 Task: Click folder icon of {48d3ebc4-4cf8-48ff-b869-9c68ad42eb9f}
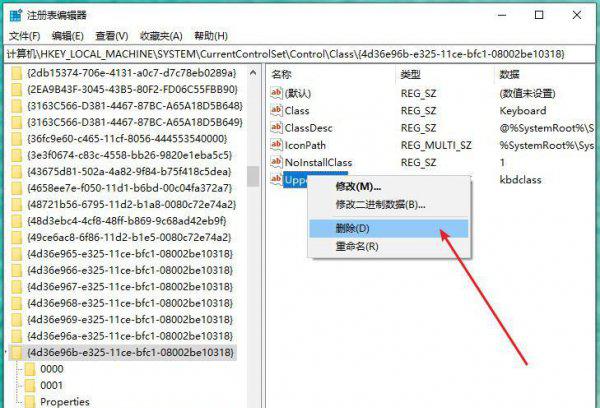(x=16, y=221)
